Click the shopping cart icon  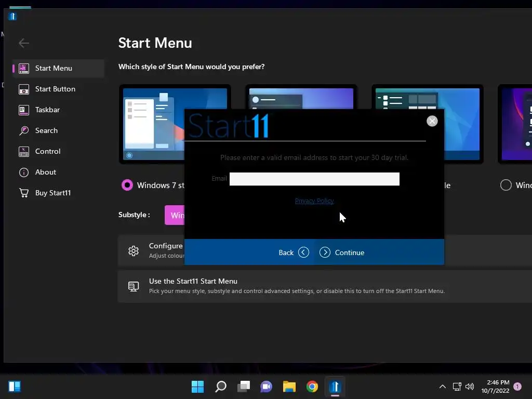24,193
